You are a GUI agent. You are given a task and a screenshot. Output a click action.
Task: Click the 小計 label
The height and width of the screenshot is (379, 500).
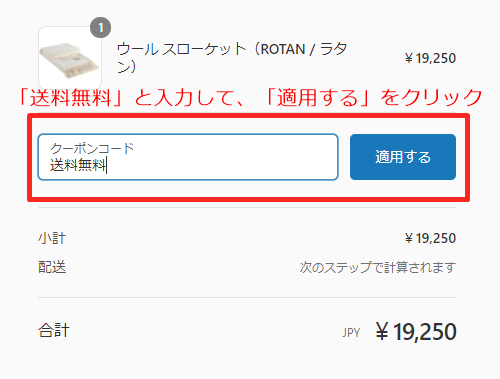[x=52, y=238]
